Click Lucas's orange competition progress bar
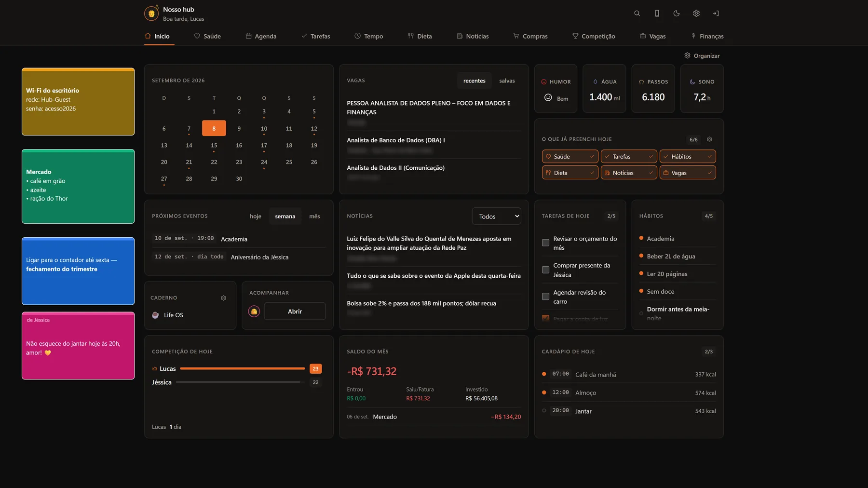This screenshot has height=488, width=868. 242,369
